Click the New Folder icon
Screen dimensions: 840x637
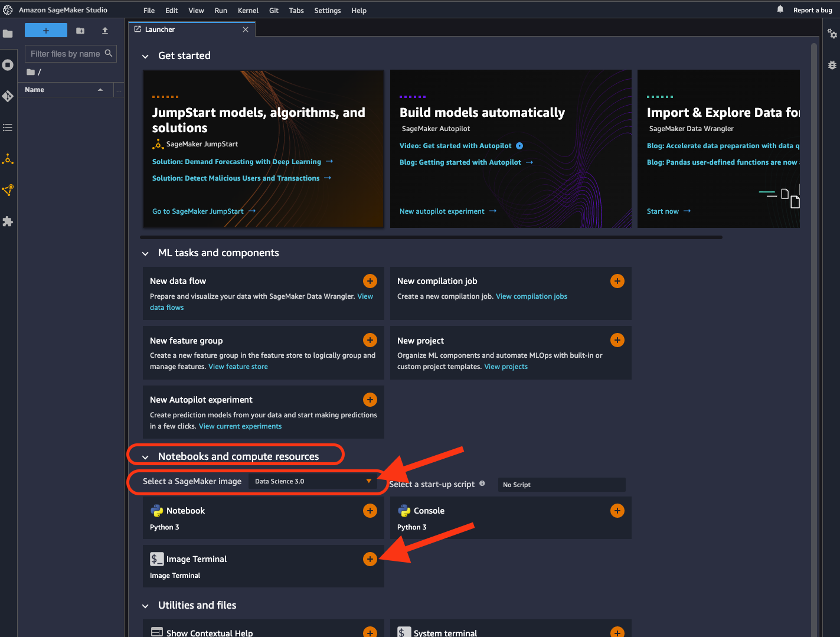(x=80, y=31)
